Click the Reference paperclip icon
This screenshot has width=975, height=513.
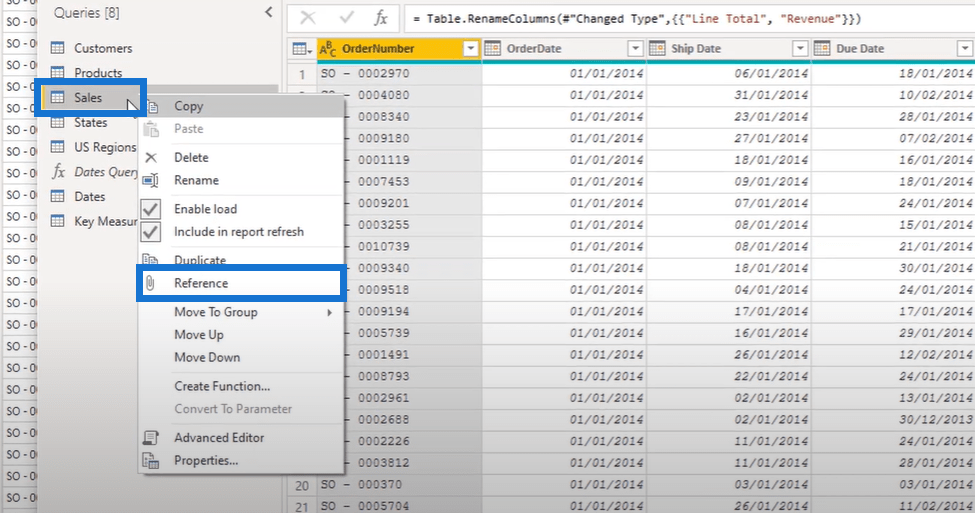(x=150, y=284)
